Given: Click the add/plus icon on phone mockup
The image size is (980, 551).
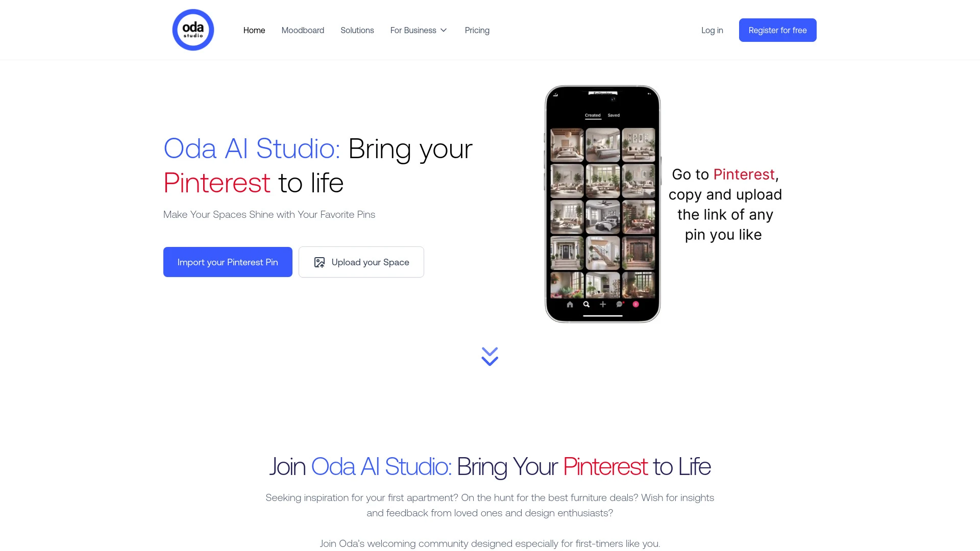Looking at the screenshot, I should tap(602, 304).
